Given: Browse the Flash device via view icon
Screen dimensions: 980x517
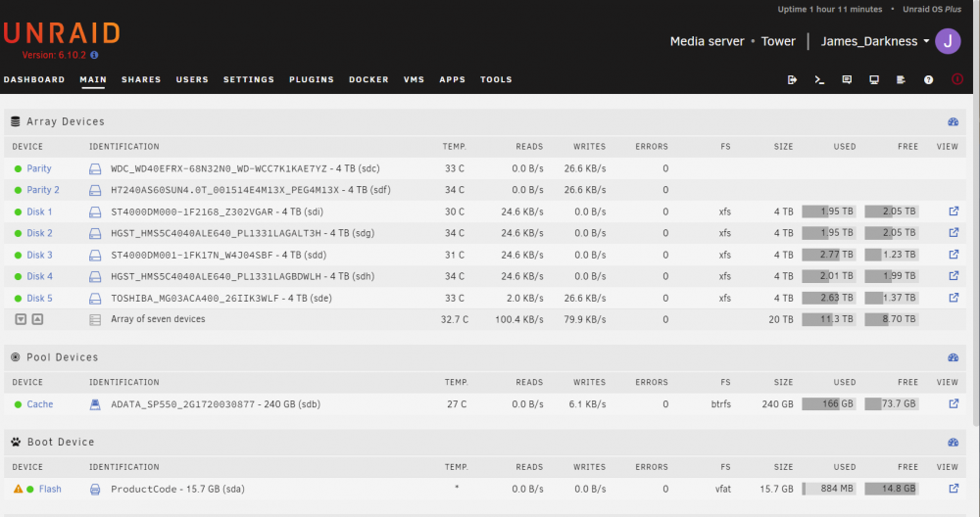Looking at the screenshot, I should [954, 489].
